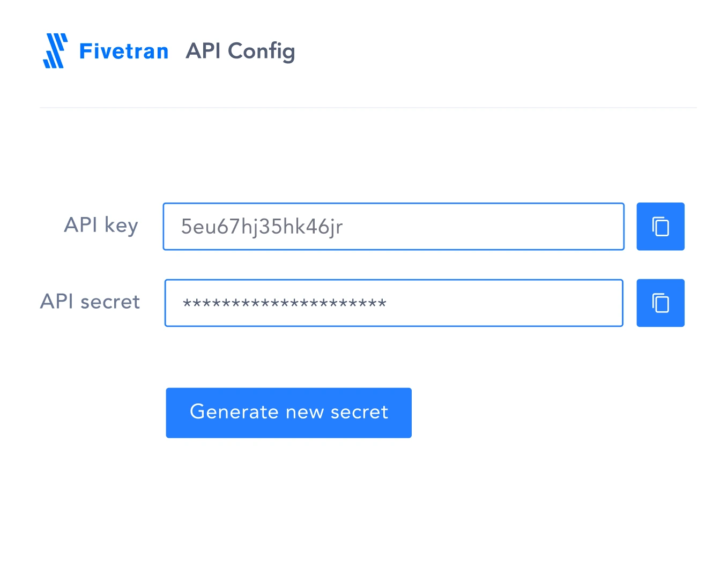This screenshot has height=569, width=728.
Task: Click the divider line below the header
Action: tap(368, 108)
